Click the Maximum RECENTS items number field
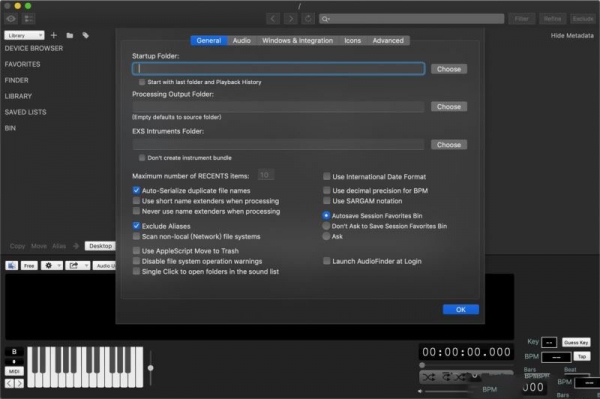 point(266,175)
